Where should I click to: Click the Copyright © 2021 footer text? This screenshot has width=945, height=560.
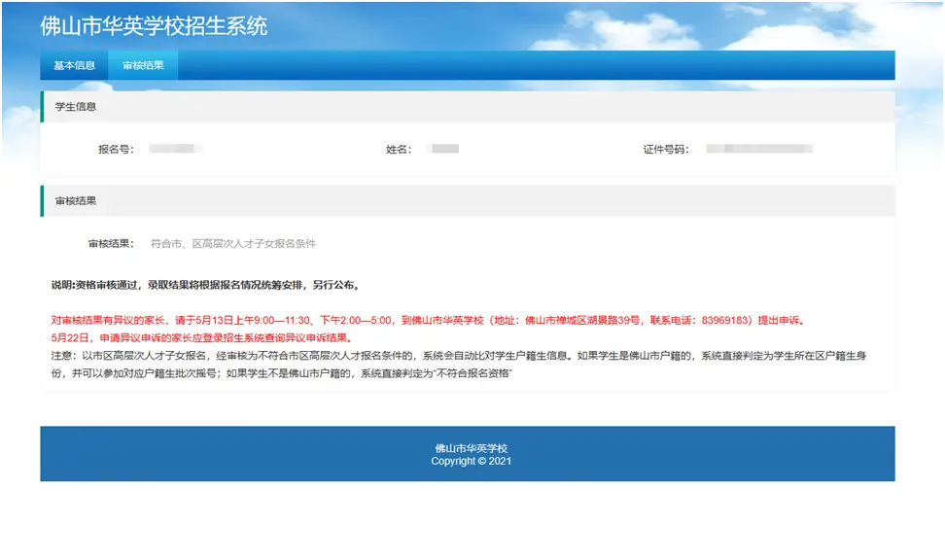pyautogui.click(x=472, y=464)
